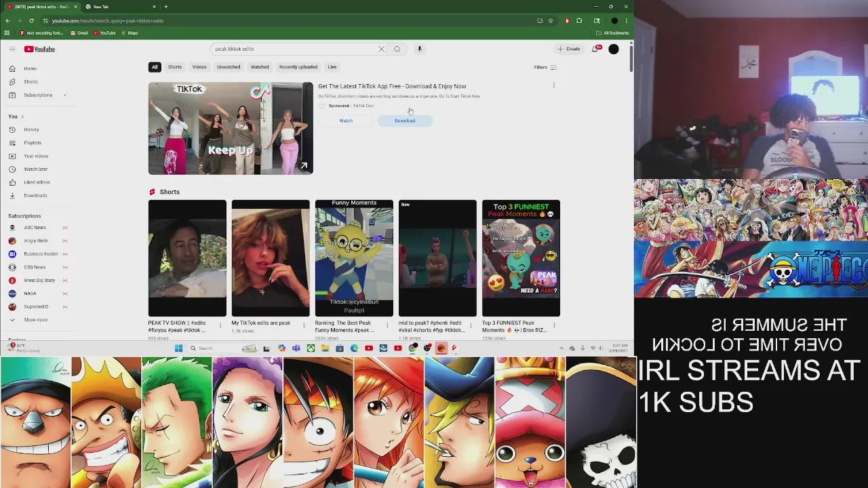Screen dimensions: 868x488
Task: Select the Shorts filter chip
Action: pyautogui.click(x=175, y=67)
